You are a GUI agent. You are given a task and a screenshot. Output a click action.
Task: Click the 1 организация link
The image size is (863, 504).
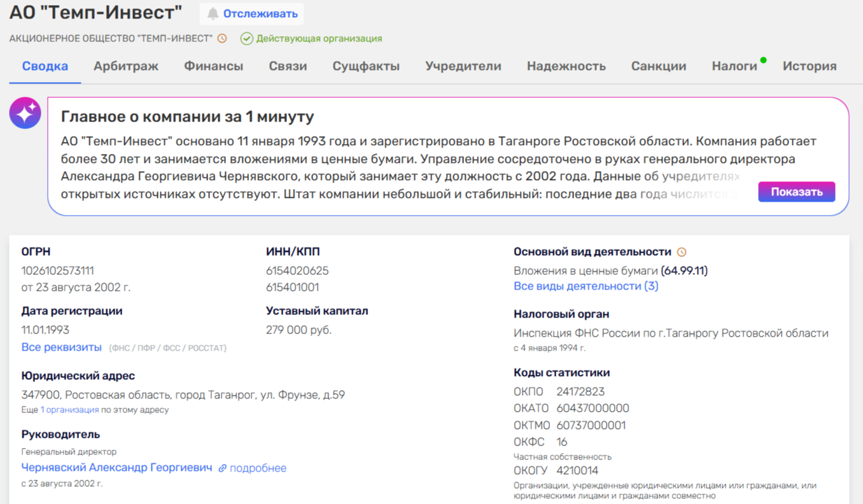[x=70, y=410]
